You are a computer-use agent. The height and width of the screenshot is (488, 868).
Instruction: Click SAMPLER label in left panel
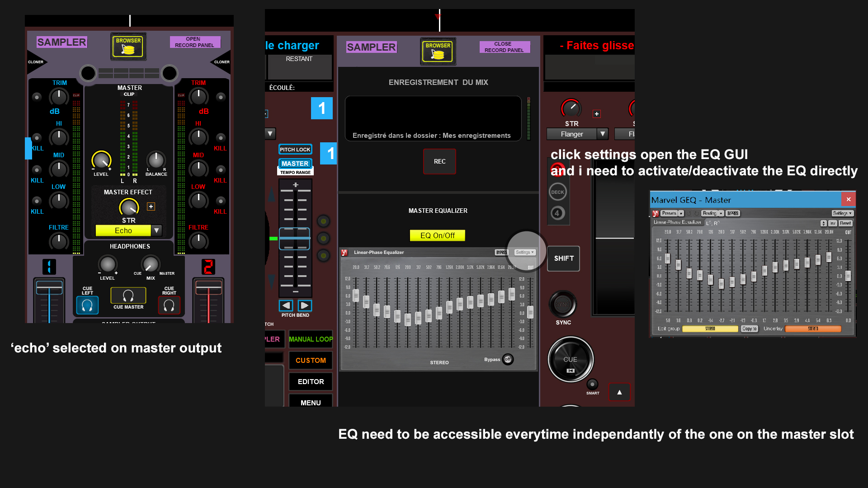click(x=61, y=42)
